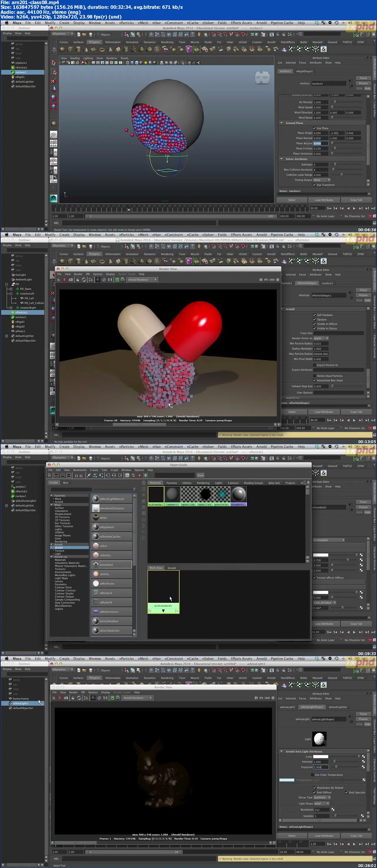This screenshot has height=868, width=377.
Task: Open the Bookmarks menu in Hypershade
Action: tap(80, 470)
